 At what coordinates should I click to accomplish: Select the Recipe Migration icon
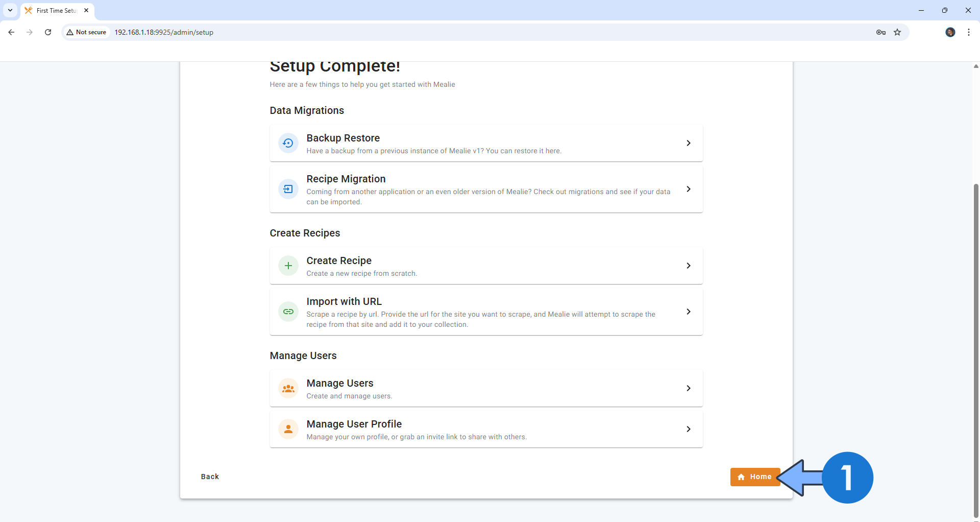click(x=288, y=188)
